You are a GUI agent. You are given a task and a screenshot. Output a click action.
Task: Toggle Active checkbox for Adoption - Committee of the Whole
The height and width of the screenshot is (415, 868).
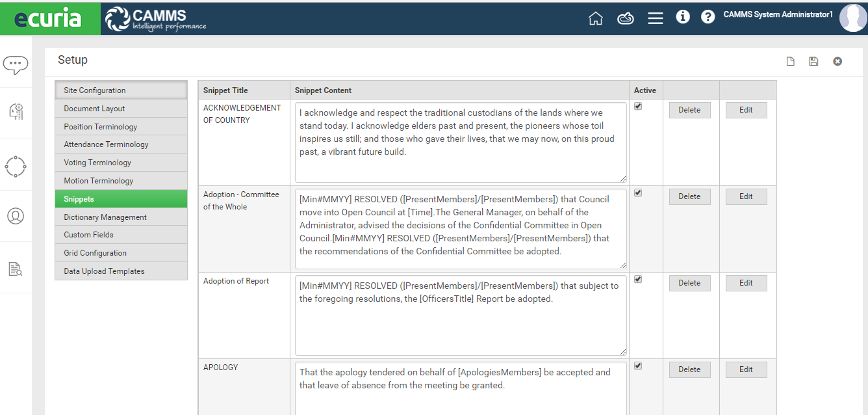tap(638, 193)
